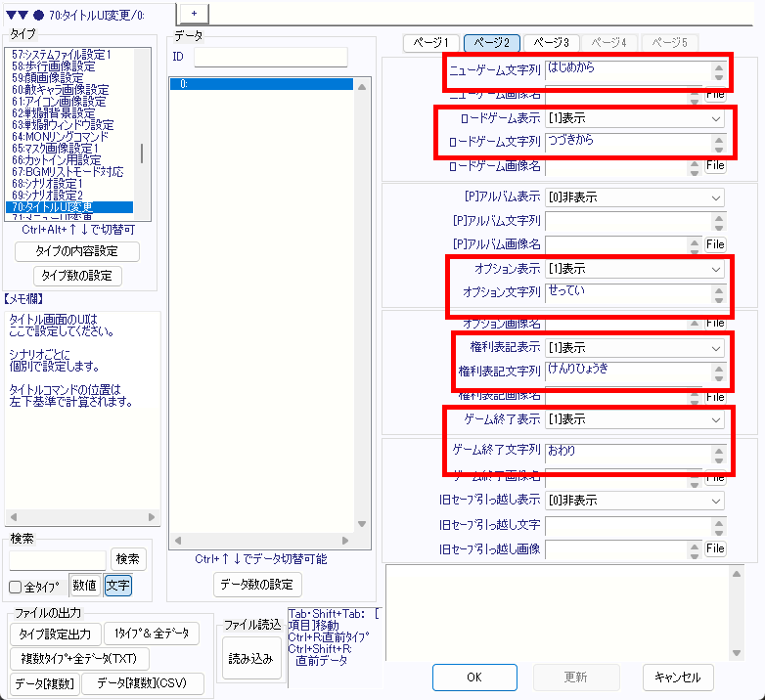
Task: Select the 文字 search mode toggle
Action: 117,586
